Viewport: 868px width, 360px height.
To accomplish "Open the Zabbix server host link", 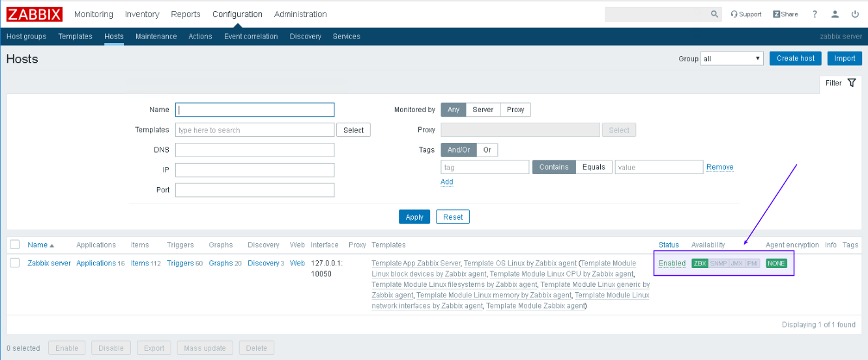I will coord(49,263).
